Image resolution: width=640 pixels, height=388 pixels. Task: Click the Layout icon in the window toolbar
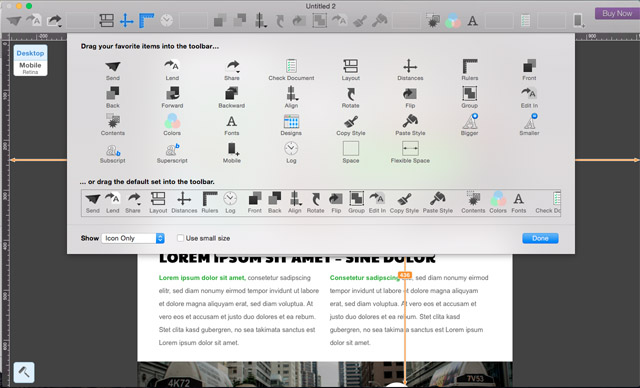pyautogui.click(x=107, y=20)
